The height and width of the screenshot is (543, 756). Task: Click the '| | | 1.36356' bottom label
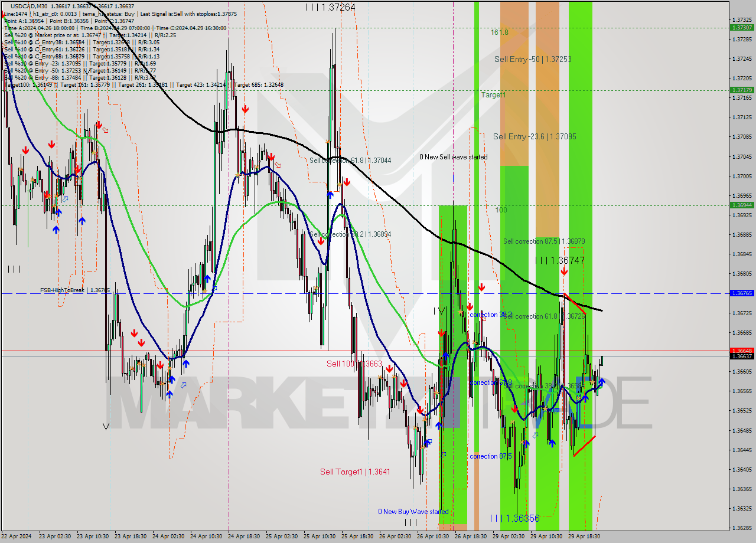click(x=514, y=518)
